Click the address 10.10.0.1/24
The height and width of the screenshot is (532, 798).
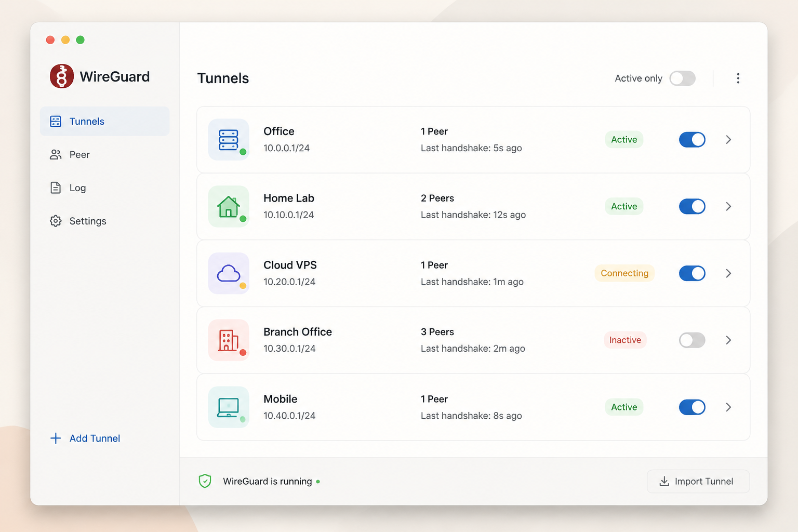click(x=288, y=215)
